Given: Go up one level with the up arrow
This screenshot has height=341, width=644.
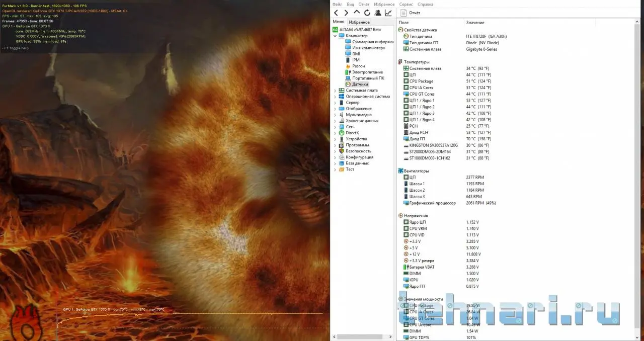Looking at the screenshot, I should coord(357,13).
